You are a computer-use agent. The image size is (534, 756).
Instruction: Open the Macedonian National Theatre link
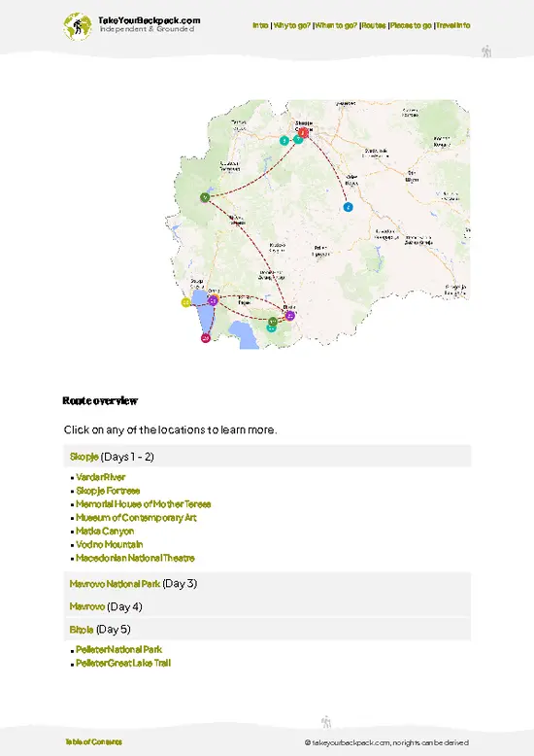point(135,559)
